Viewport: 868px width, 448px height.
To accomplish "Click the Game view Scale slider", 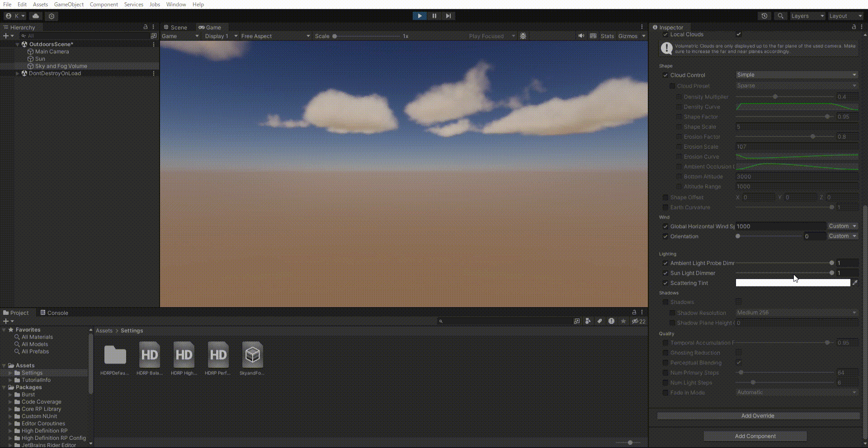I will point(367,36).
